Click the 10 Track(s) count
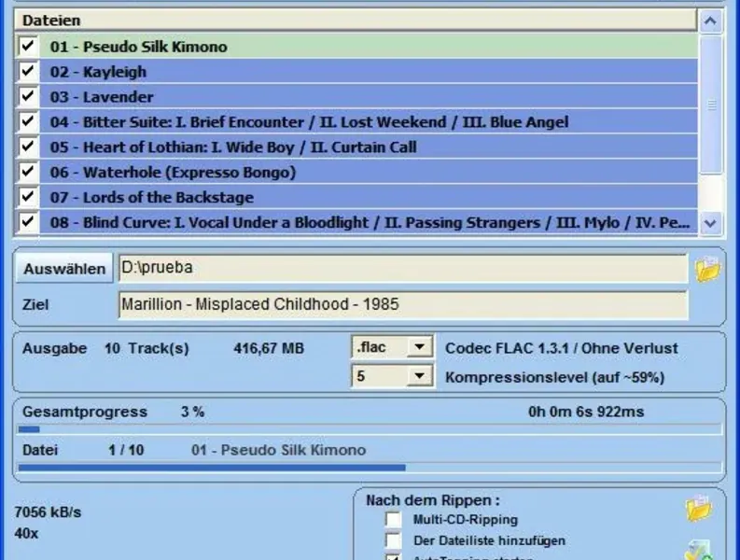The width and height of the screenshot is (740, 560). pos(147,348)
